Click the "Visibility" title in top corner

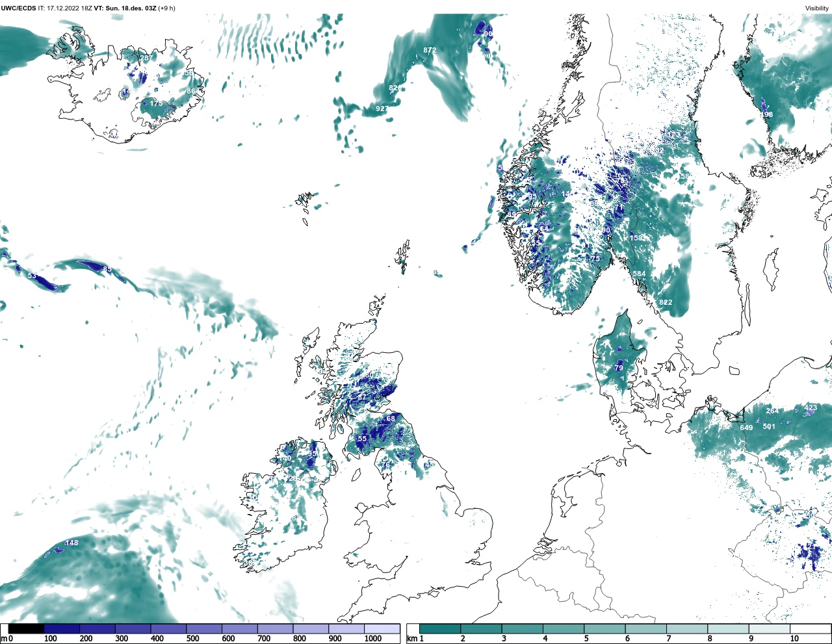(817, 8)
